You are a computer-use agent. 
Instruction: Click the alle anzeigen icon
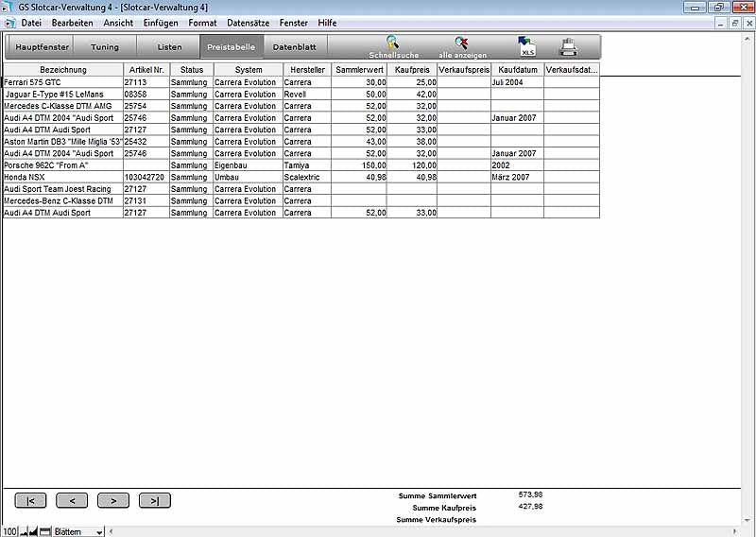(461, 43)
